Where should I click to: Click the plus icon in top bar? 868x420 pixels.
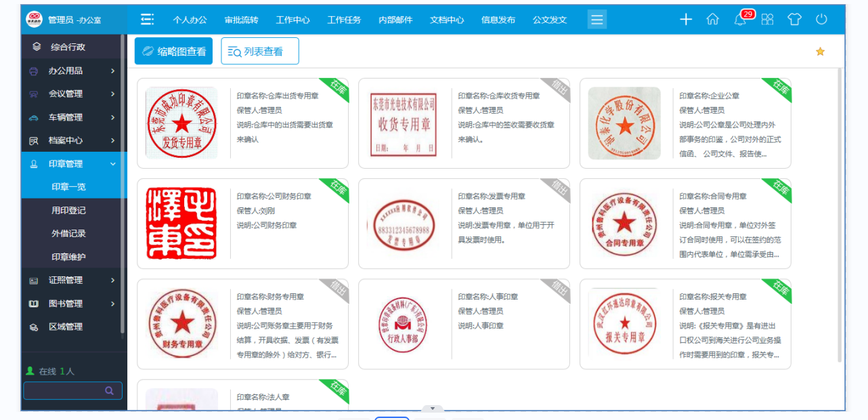[x=686, y=20]
